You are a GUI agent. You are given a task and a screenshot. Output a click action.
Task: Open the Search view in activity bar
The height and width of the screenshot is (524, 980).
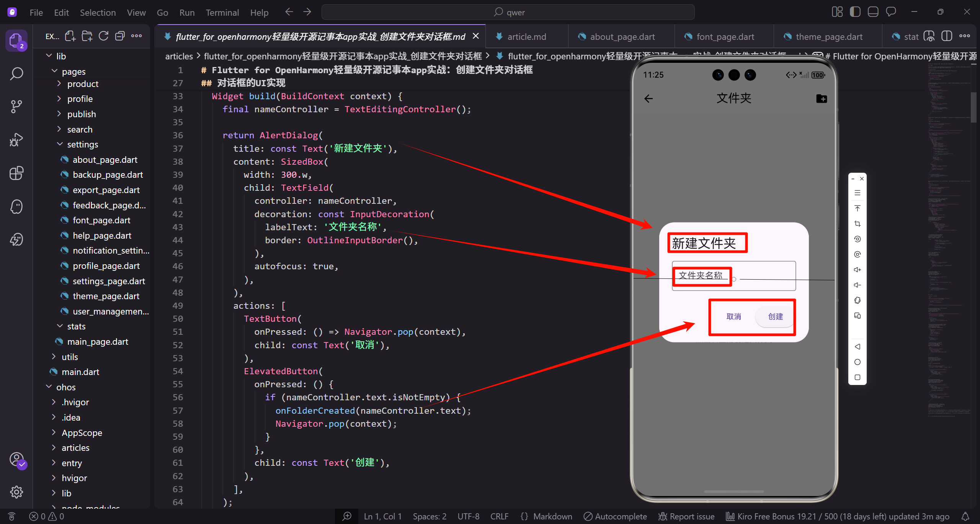pos(16,74)
